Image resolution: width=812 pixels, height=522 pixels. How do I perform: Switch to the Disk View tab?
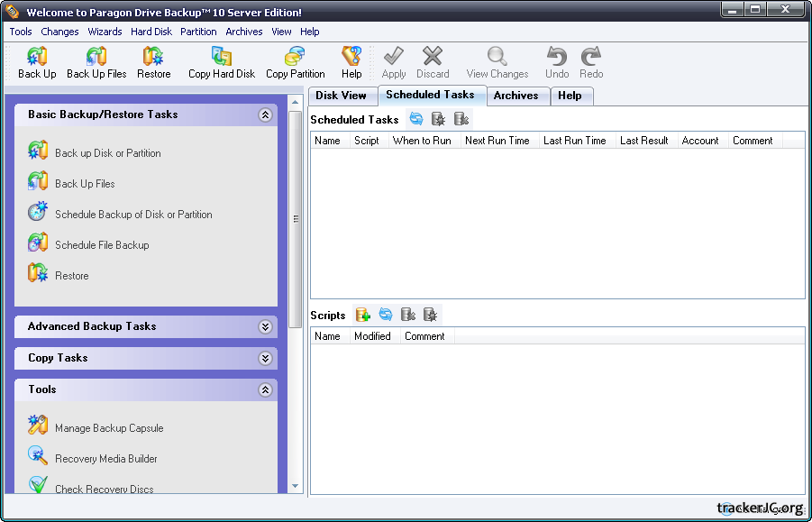click(x=341, y=96)
